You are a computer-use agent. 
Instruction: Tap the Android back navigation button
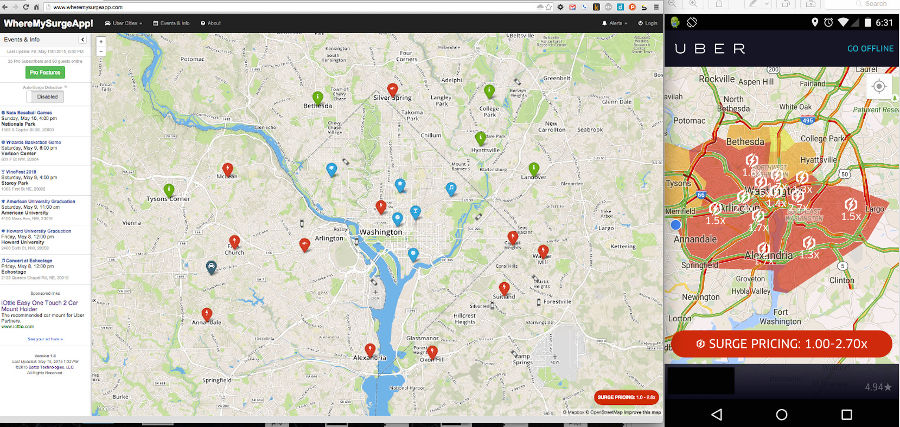coord(716,414)
